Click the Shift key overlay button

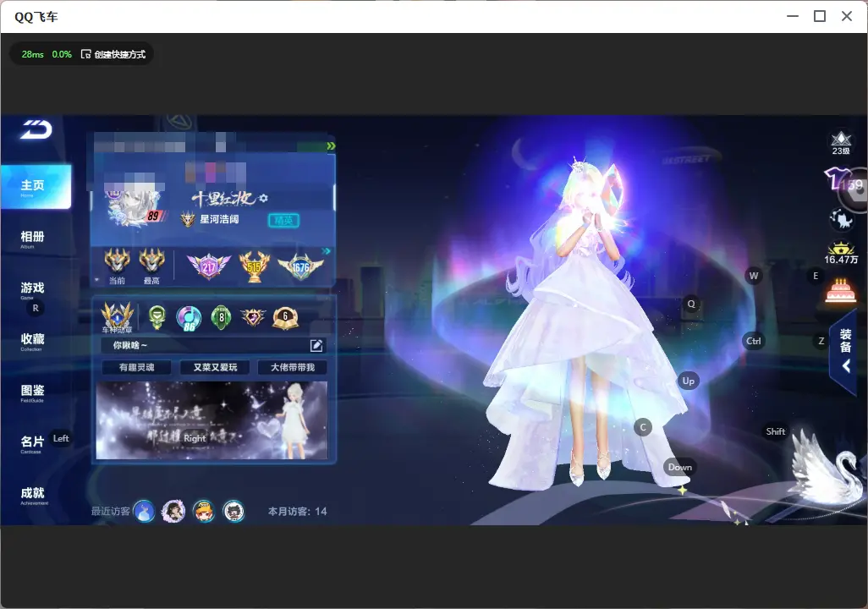(x=776, y=431)
